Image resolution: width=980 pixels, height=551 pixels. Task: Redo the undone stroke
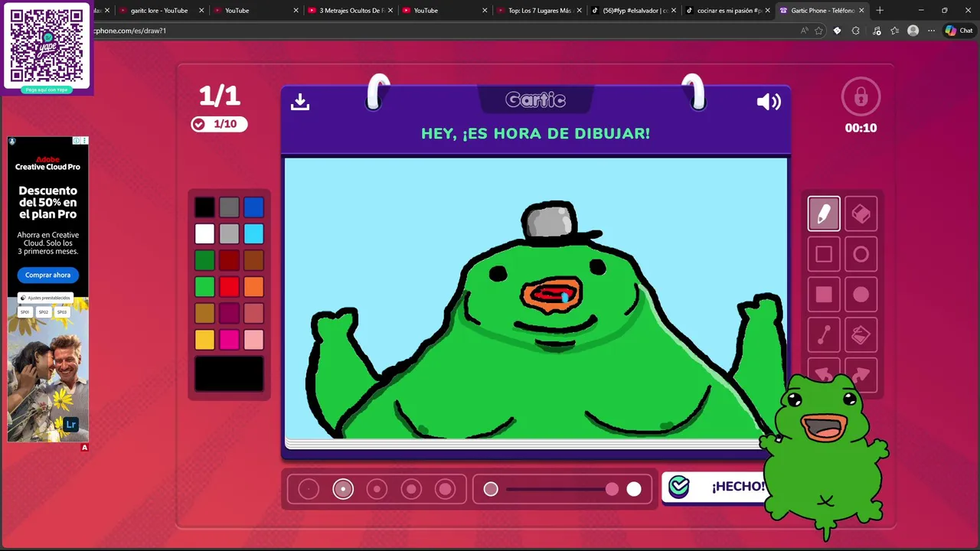(861, 373)
